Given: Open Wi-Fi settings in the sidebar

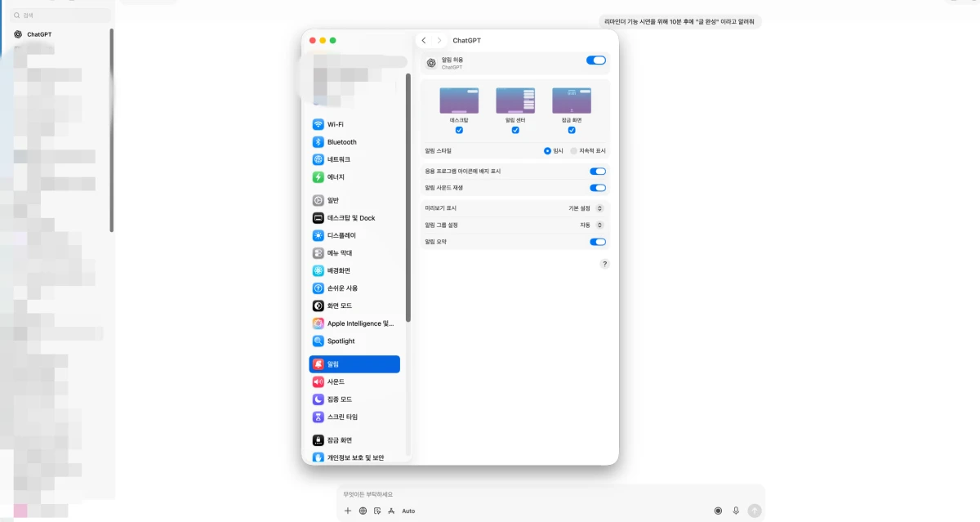Looking at the screenshot, I should 354,124.
